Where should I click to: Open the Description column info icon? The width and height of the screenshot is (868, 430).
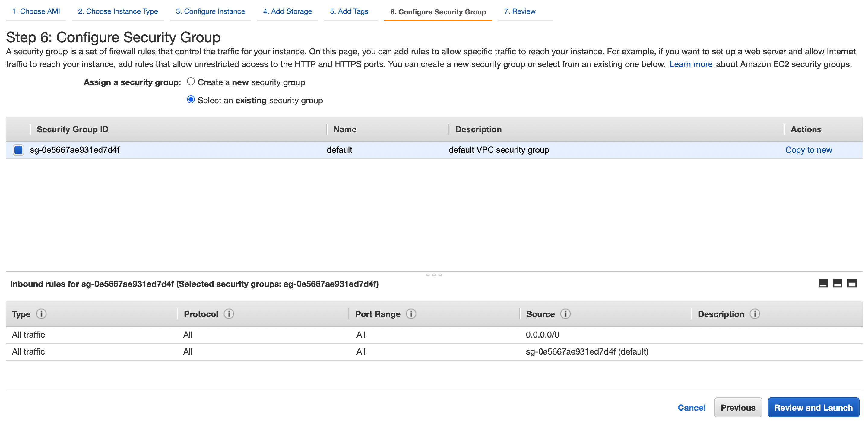coord(756,314)
